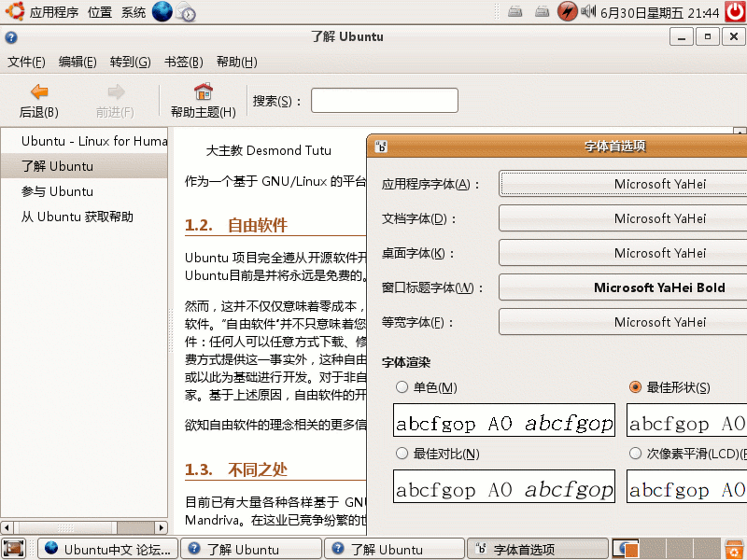This screenshot has height=560, width=747.
Task: Click the help window question mark icon
Action: tap(11, 37)
